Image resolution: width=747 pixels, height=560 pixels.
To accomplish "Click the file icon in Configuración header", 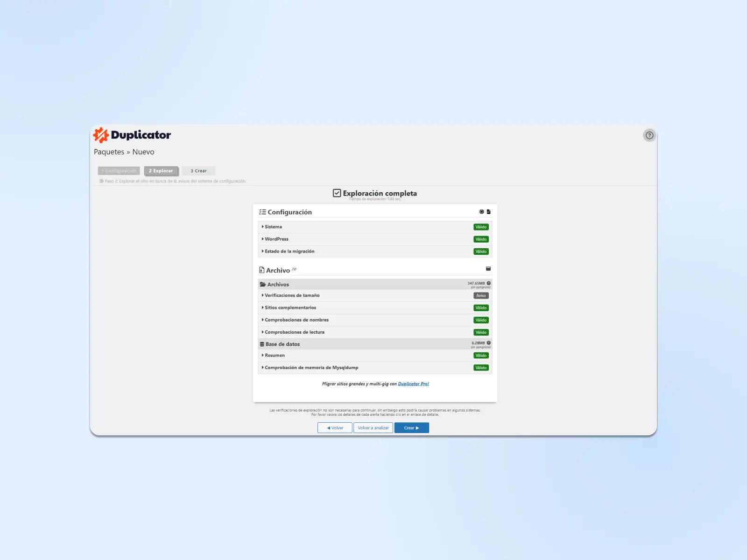I will tap(488, 212).
